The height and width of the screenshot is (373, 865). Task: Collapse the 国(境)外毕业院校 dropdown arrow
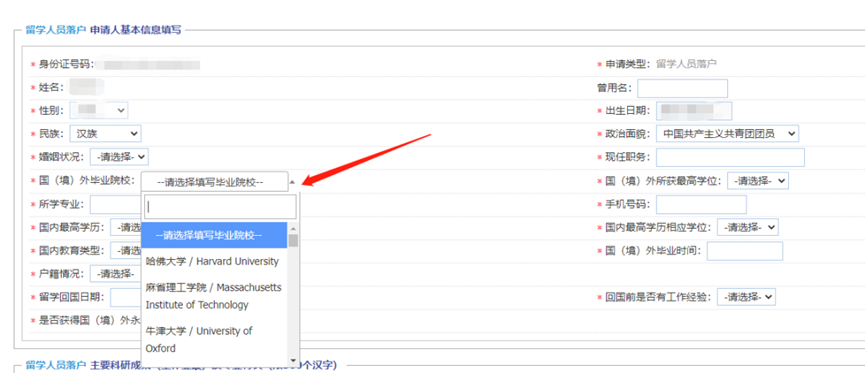[x=292, y=182]
